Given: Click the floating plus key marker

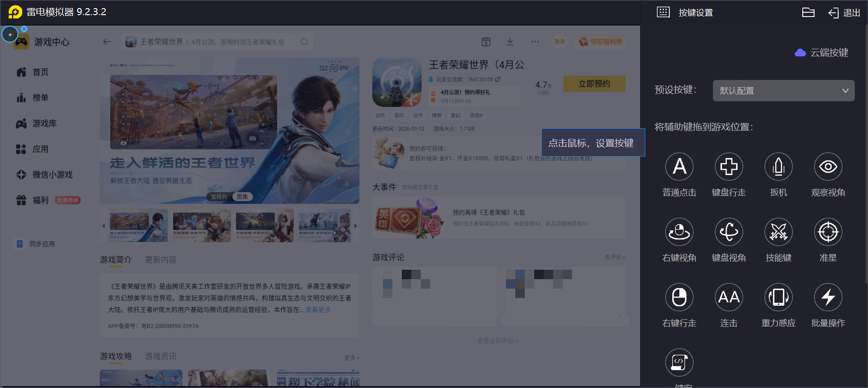Looking at the screenshot, I should [10, 35].
